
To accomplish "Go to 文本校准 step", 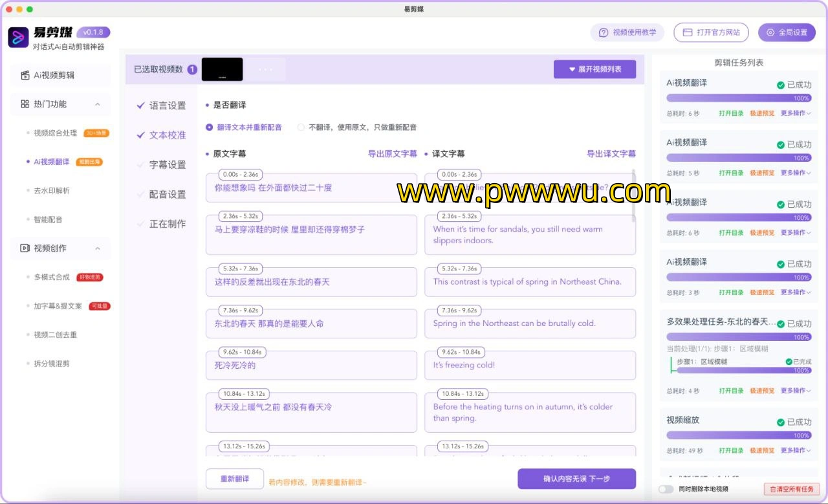I will [x=161, y=135].
